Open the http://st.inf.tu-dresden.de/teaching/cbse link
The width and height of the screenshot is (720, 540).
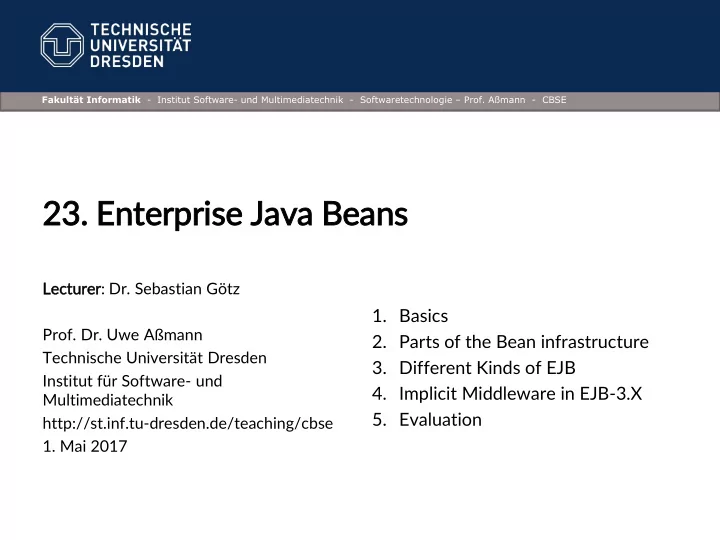pyautogui.click(x=187, y=423)
